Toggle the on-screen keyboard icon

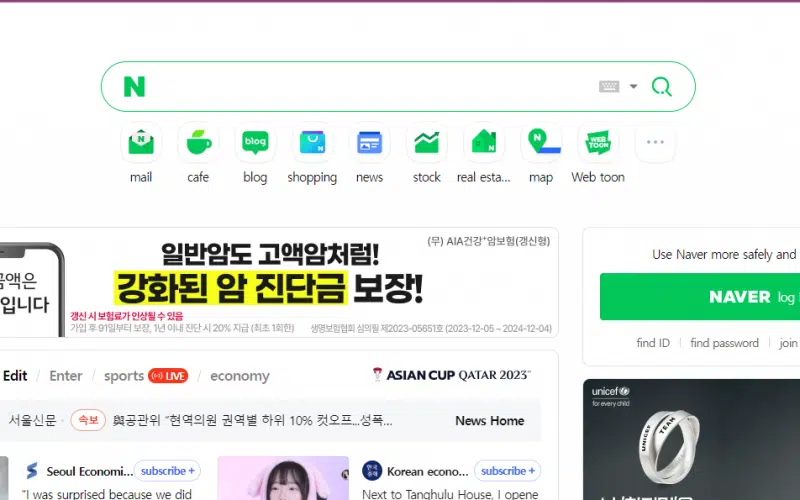[x=609, y=87]
